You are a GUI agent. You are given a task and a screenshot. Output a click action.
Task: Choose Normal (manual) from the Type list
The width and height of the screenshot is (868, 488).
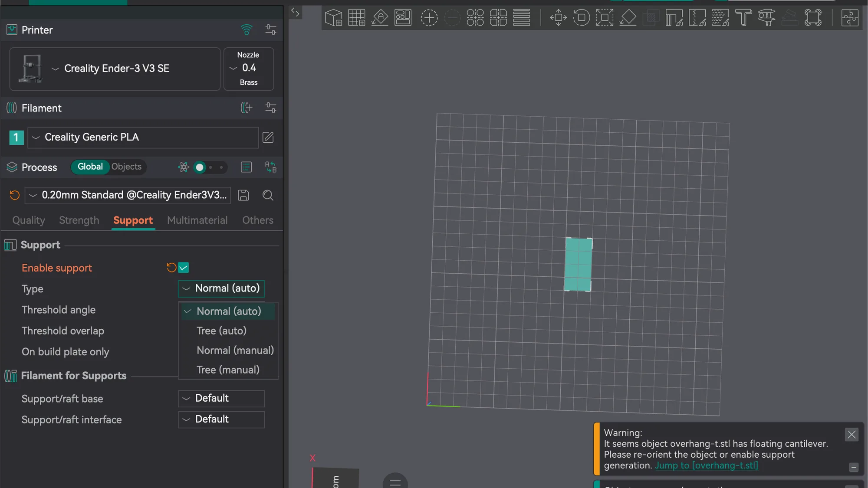(228, 350)
